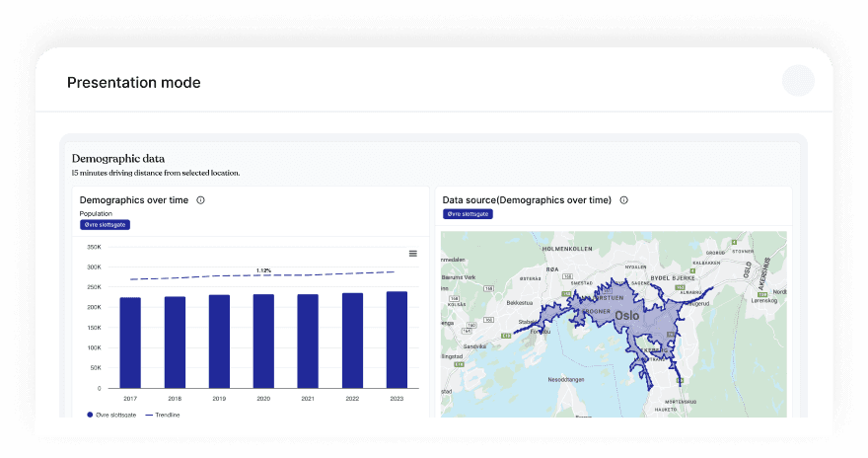Click info icon beside Demographics over time
The image size is (868, 458).
[201, 200]
